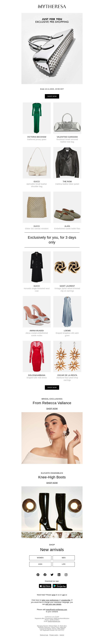Tap the Google Play download badge

(x=60, y=586)
